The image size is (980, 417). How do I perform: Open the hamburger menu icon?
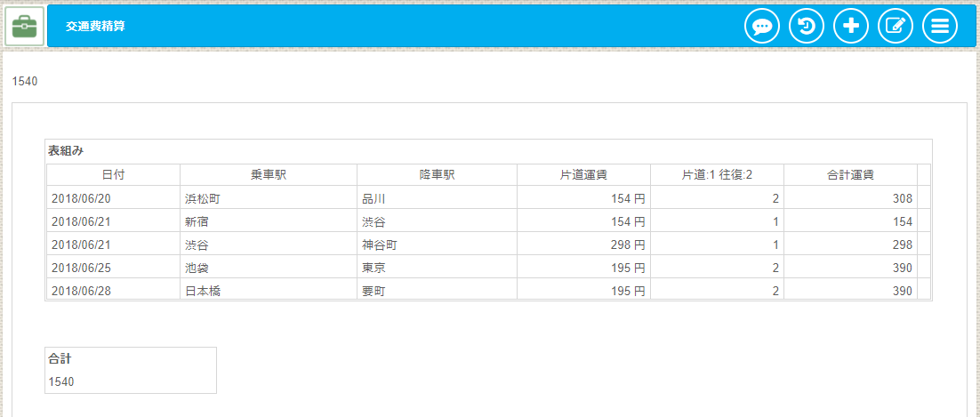pos(940,27)
